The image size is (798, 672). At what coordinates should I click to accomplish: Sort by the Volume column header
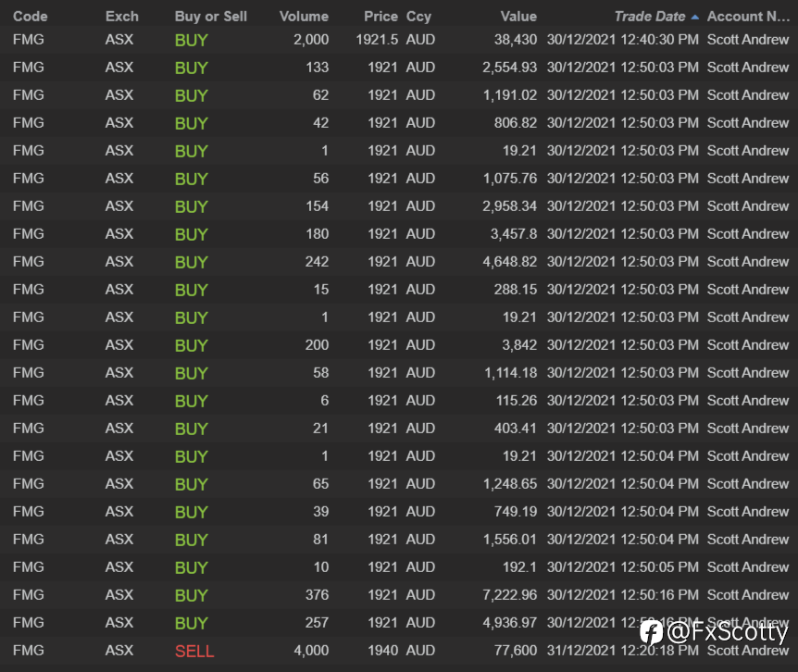click(x=304, y=17)
